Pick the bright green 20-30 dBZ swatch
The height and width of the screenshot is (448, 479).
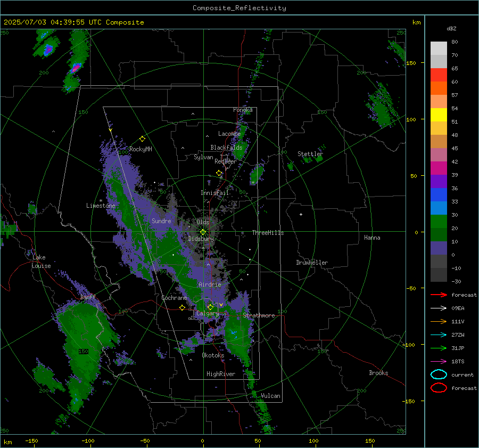point(439,222)
